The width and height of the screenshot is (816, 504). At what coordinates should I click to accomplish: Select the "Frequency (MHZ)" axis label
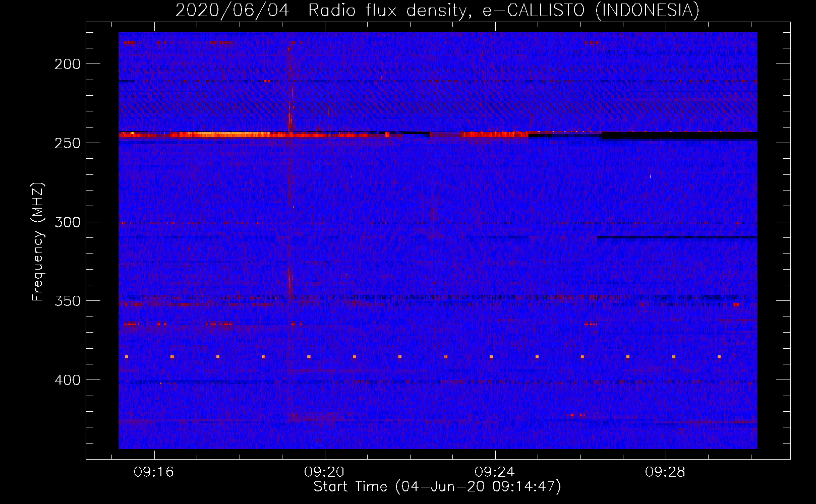[38, 242]
